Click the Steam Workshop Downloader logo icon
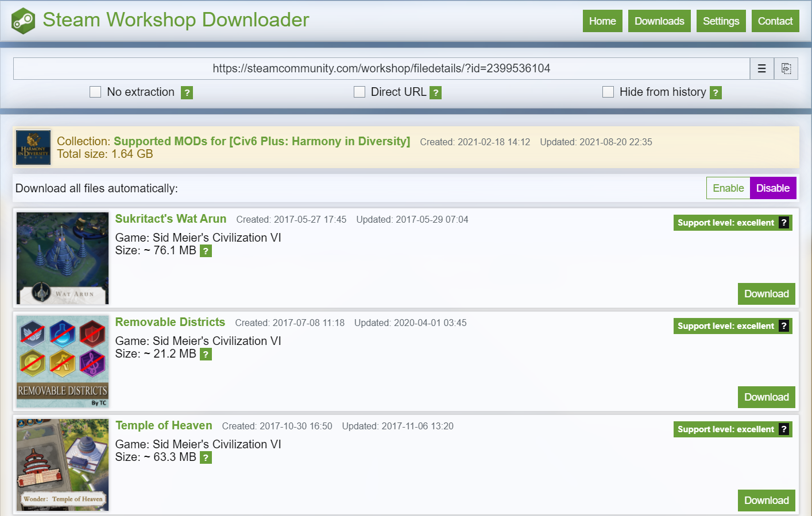This screenshot has width=812, height=516. coord(24,21)
